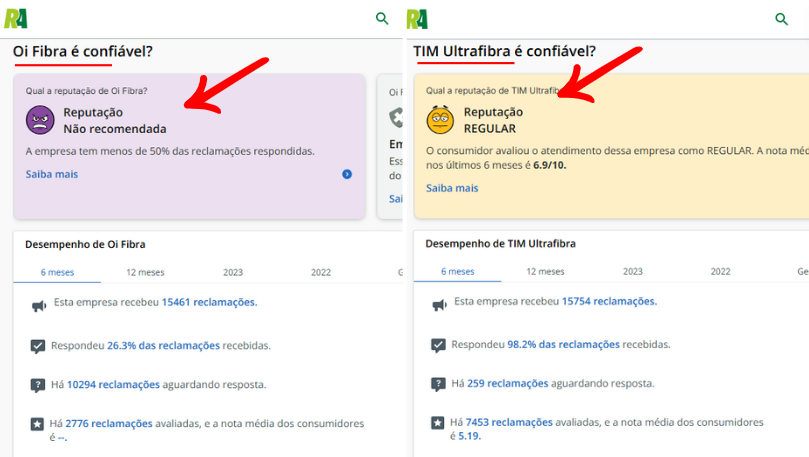Open the 15754 reclamações link
This screenshot has height=457, width=809.
tap(609, 301)
